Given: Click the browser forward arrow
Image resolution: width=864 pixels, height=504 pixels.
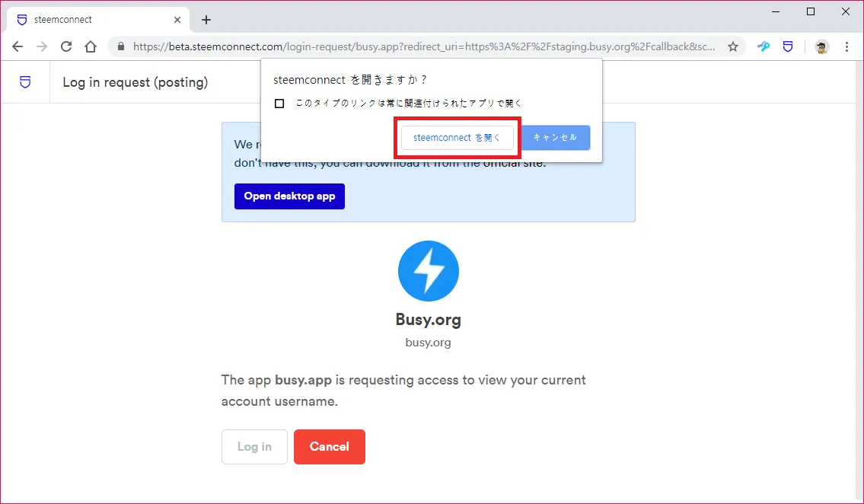Looking at the screenshot, I should 42,46.
